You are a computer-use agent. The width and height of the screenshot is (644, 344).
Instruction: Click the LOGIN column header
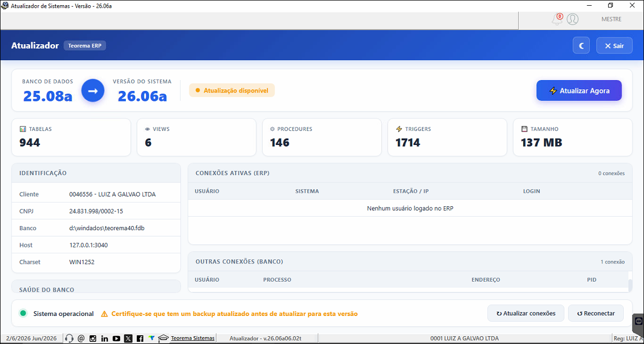point(532,191)
